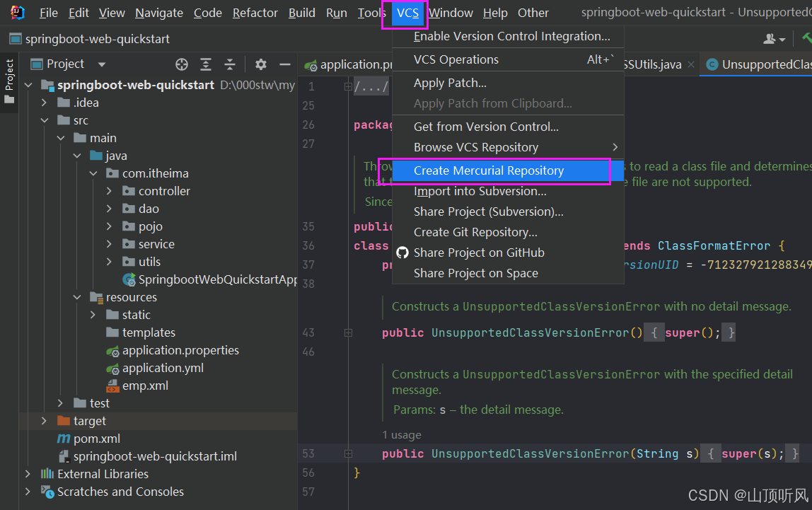Expand the service package
Image resolution: width=812 pixels, height=510 pixels.
pyautogui.click(x=109, y=244)
